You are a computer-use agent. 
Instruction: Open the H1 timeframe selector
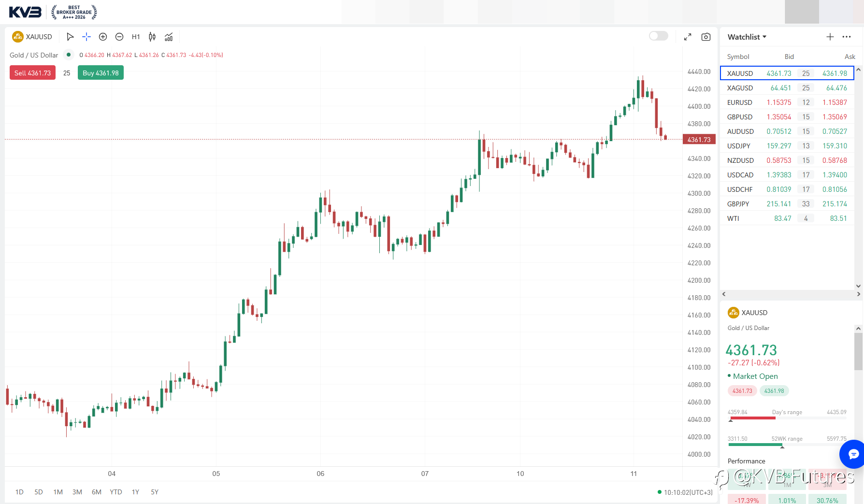coord(136,37)
